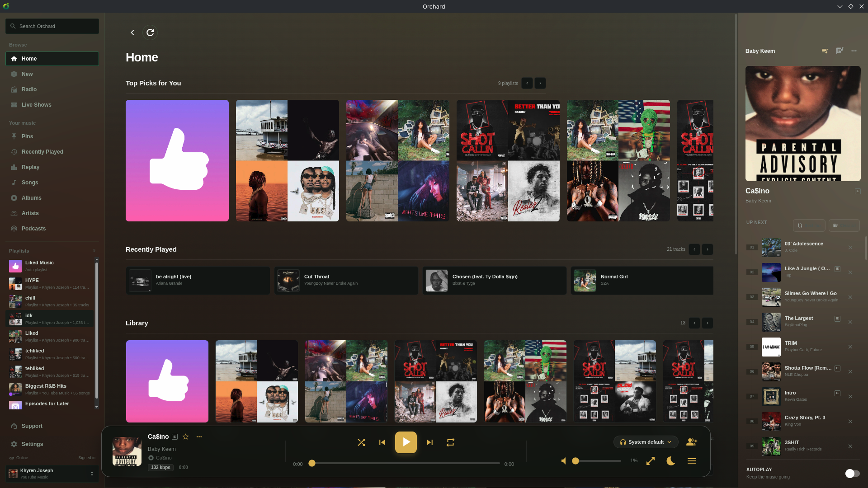Screen dimensions: 868x488
Task: Click the Search Orchard field
Action: pos(52,26)
